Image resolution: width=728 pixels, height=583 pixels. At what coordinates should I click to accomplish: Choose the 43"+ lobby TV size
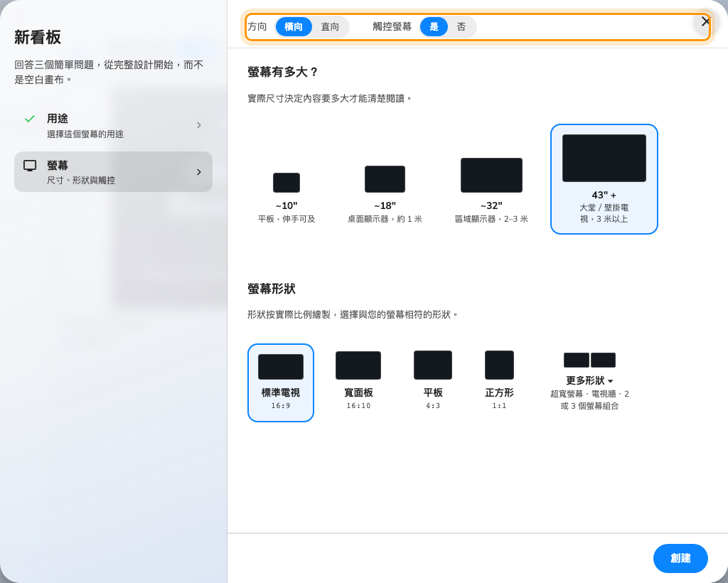[x=604, y=179]
